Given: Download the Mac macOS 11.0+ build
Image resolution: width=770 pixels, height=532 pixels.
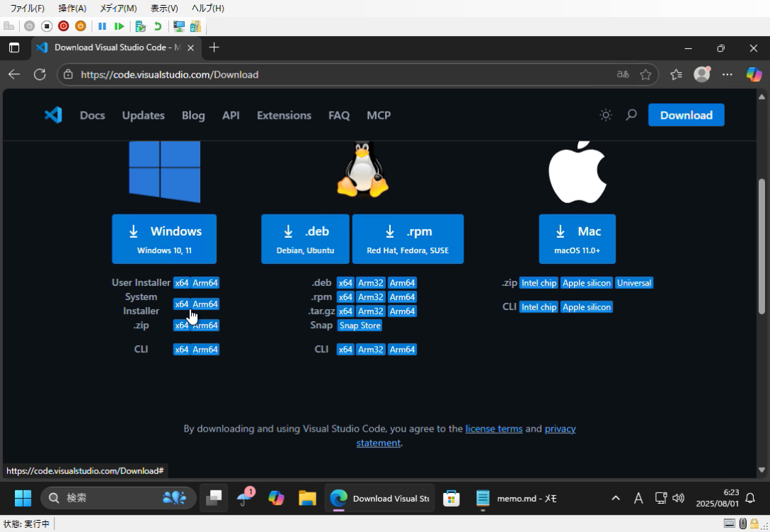Looking at the screenshot, I should (577, 239).
